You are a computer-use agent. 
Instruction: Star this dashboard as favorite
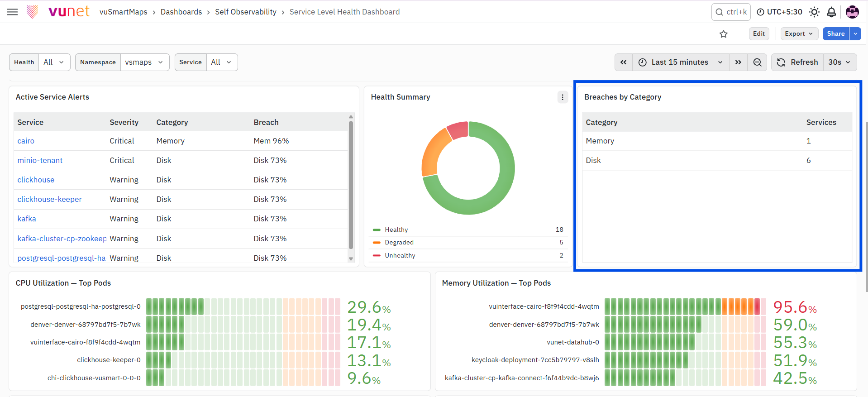[724, 34]
